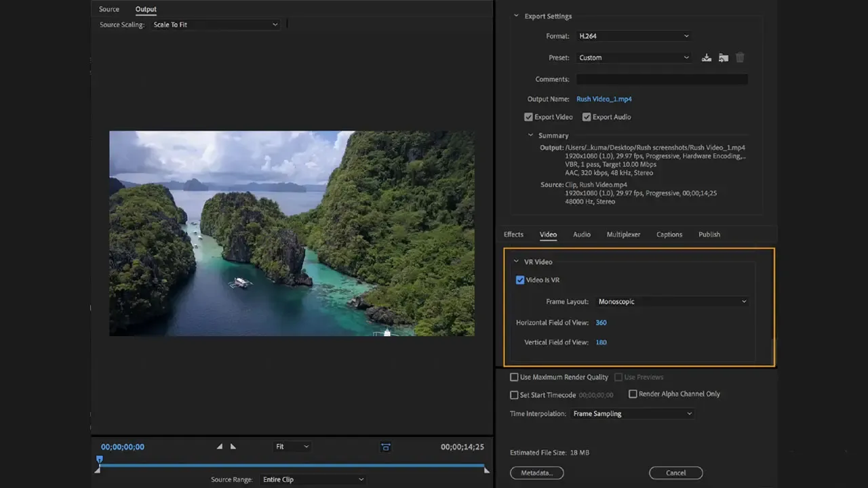
Task: Enable Use Maximum Render Quality
Action: click(515, 378)
